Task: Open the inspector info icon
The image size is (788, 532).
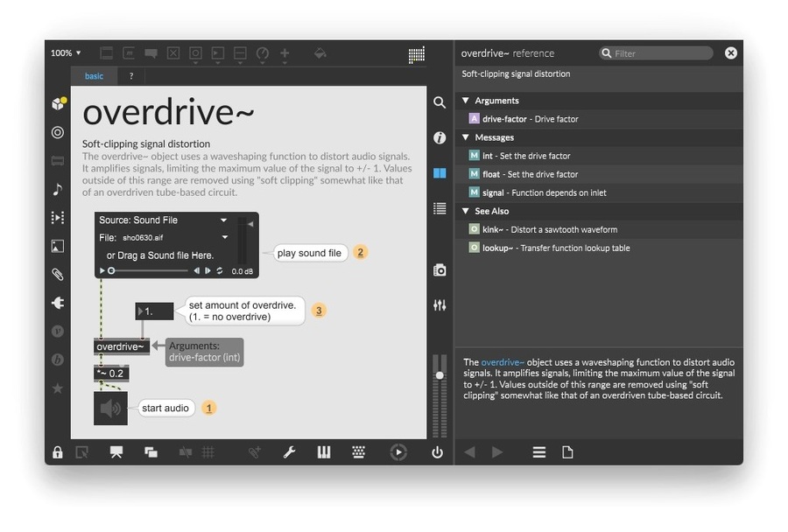Action: click(440, 138)
